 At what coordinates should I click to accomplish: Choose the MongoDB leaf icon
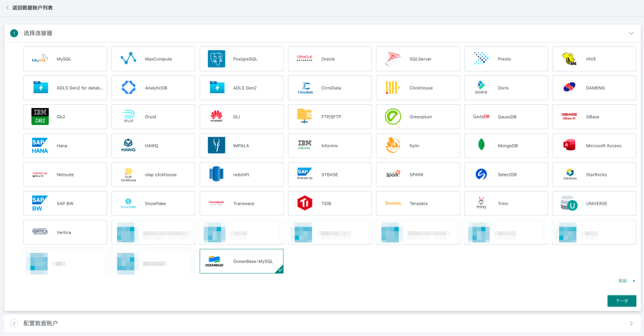tap(481, 145)
